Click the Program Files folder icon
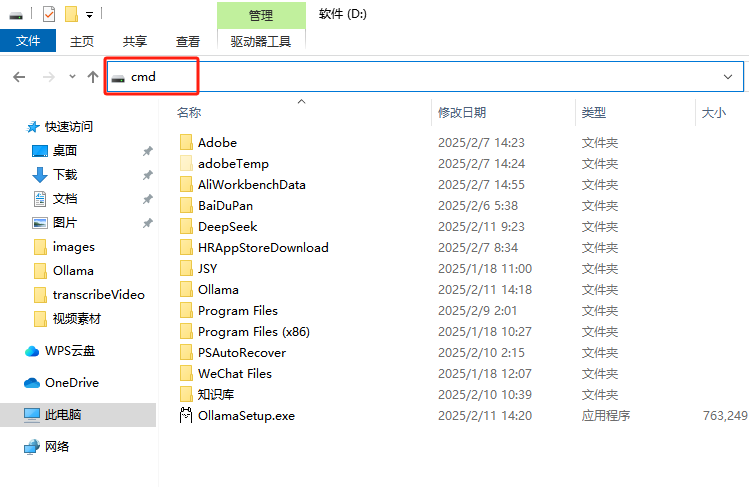Viewport: 749px width, 487px height. 186,310
